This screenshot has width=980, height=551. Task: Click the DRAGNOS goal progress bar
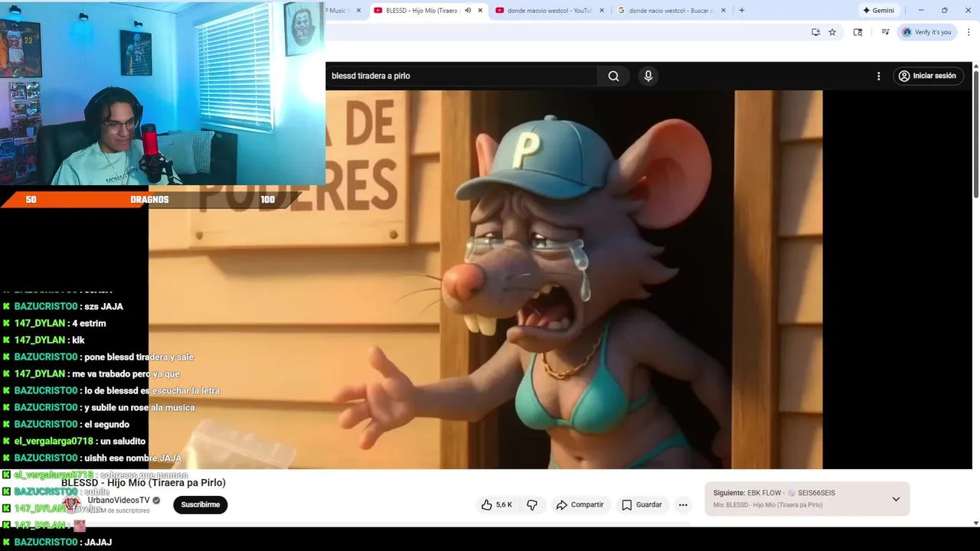coord(149,199)
